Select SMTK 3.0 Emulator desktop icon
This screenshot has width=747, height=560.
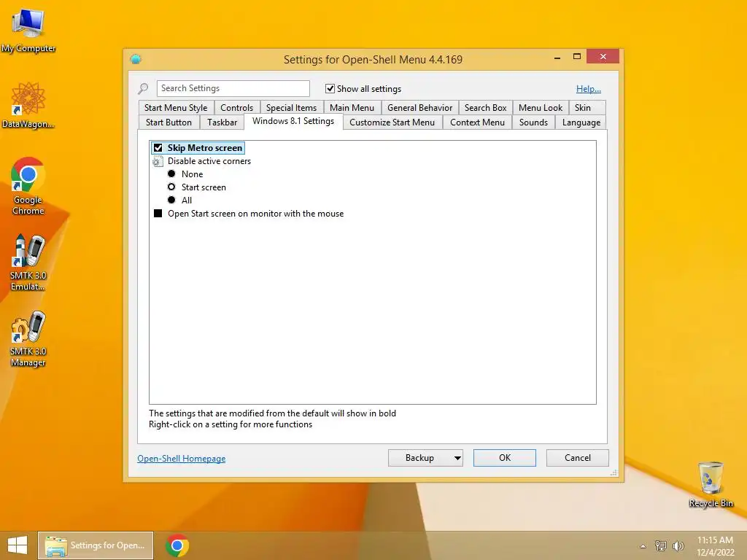point(28,262)
